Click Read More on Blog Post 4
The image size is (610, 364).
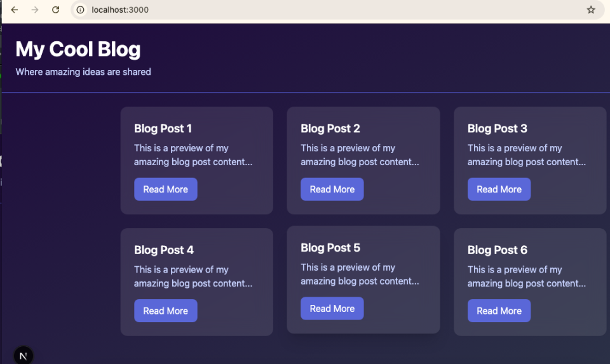pos(165,311)
